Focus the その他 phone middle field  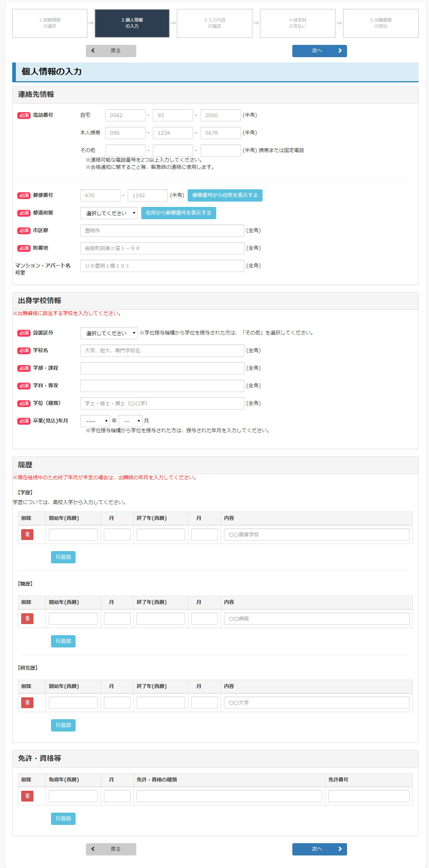point(173,151)
